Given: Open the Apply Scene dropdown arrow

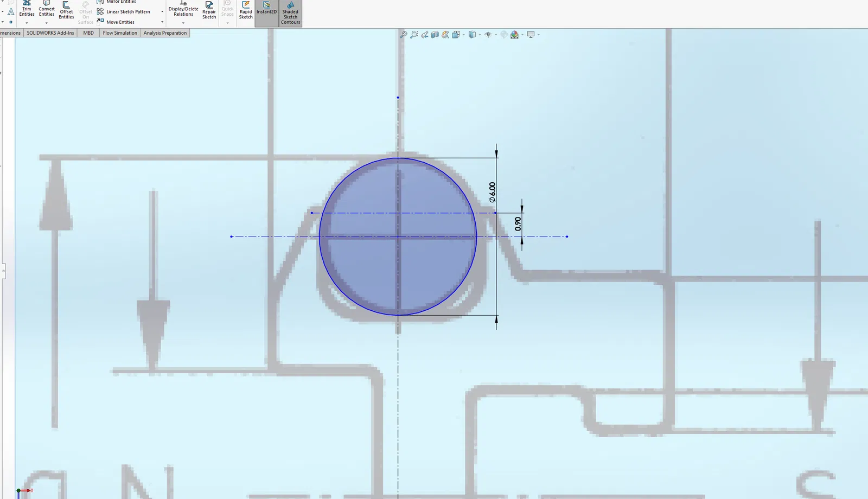Looking at the screenshot, I should point(522,35).
